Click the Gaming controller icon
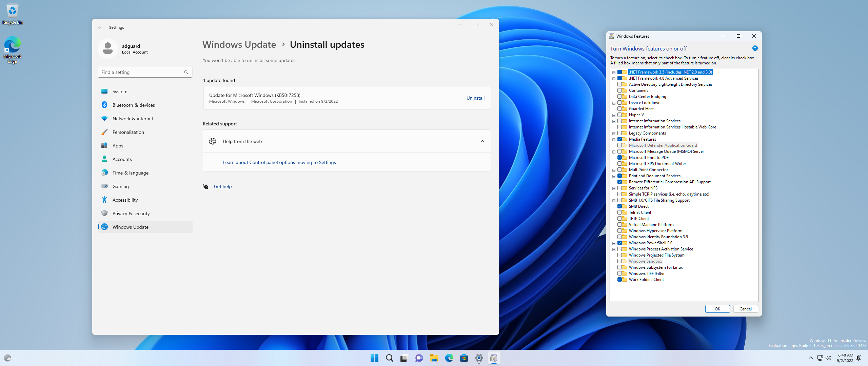868x366 pixels. click(x=104, y=186)
